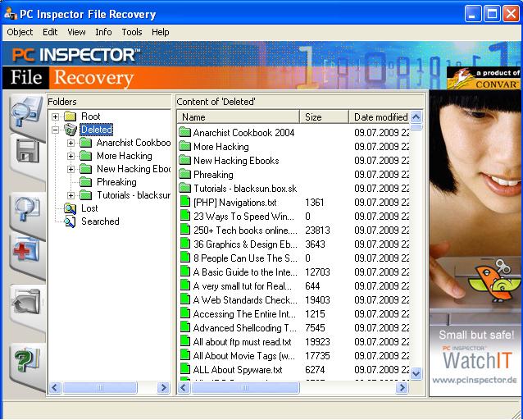Expand Tutorials - blacksun tree node
The height and width of the screenshot is (420, 523).
point(70,195)
